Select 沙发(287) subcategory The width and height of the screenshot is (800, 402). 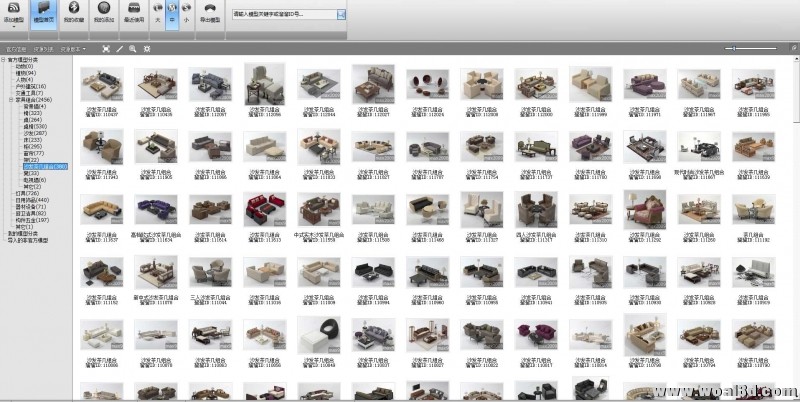[x=35, y=133]
